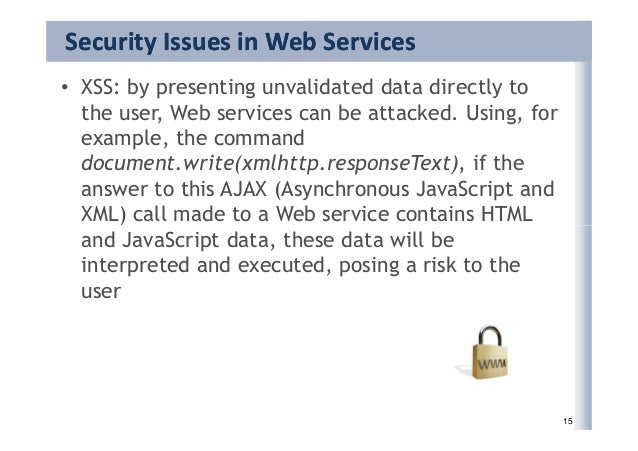Click the word HTML in the text

click(507, 214)
